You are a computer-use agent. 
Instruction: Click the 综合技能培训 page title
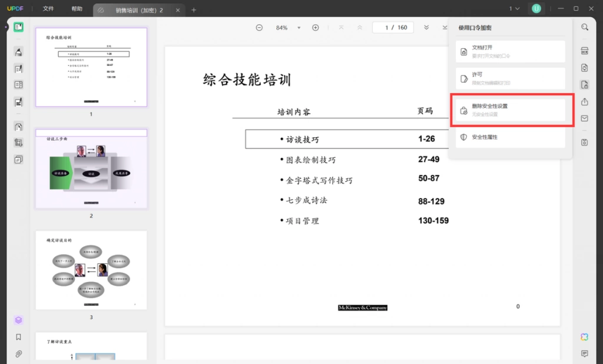tap(247, 80)
